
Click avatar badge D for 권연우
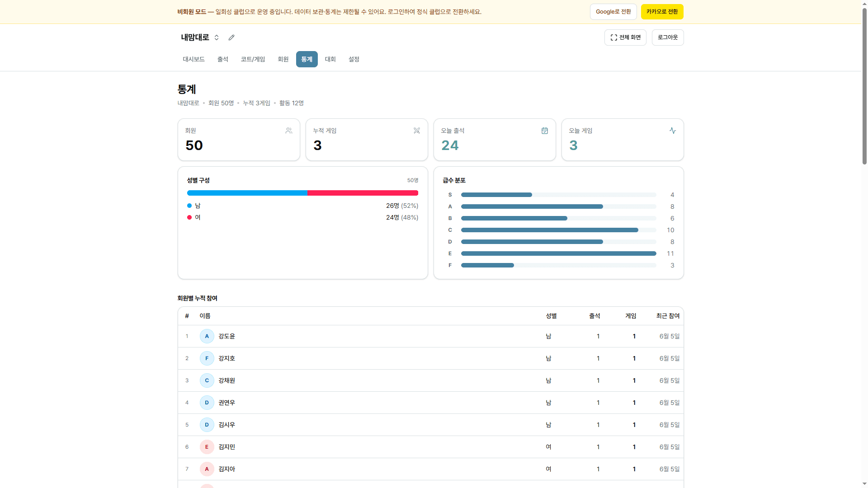[x=207, y=403]
